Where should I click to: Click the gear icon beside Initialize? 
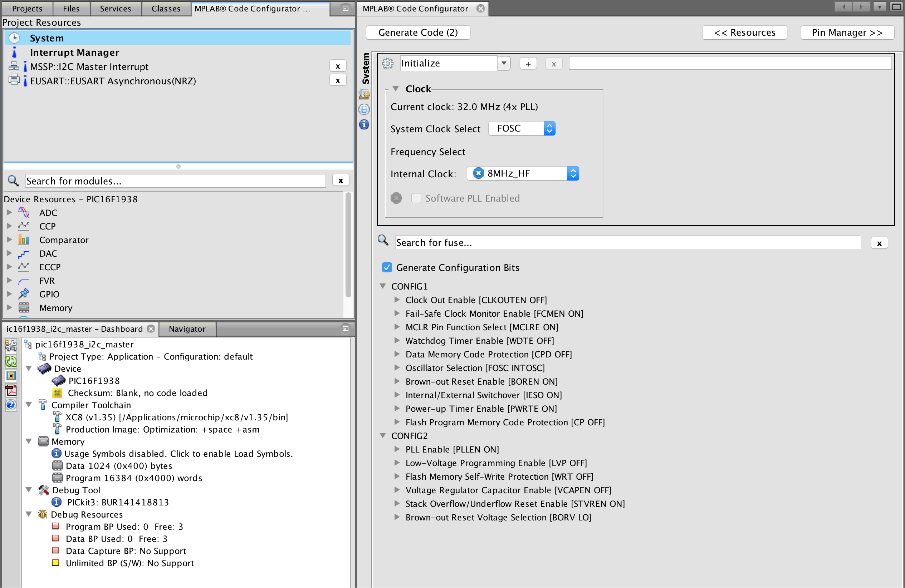click(387, 64)
